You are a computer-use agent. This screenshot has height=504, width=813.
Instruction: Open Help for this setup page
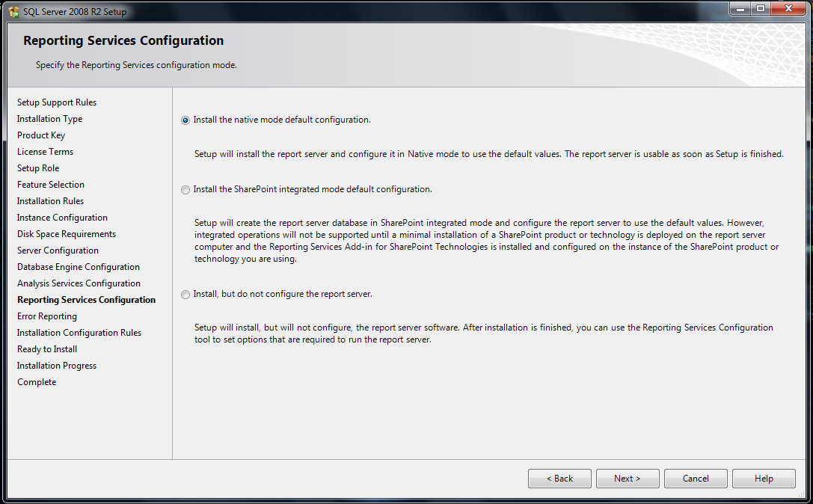764,479
